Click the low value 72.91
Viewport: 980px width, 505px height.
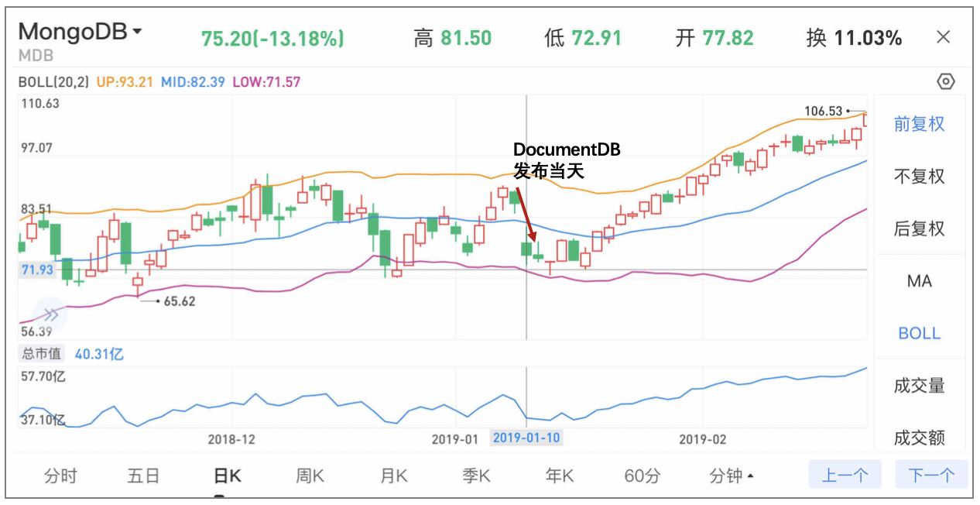(x=597, y=38)
